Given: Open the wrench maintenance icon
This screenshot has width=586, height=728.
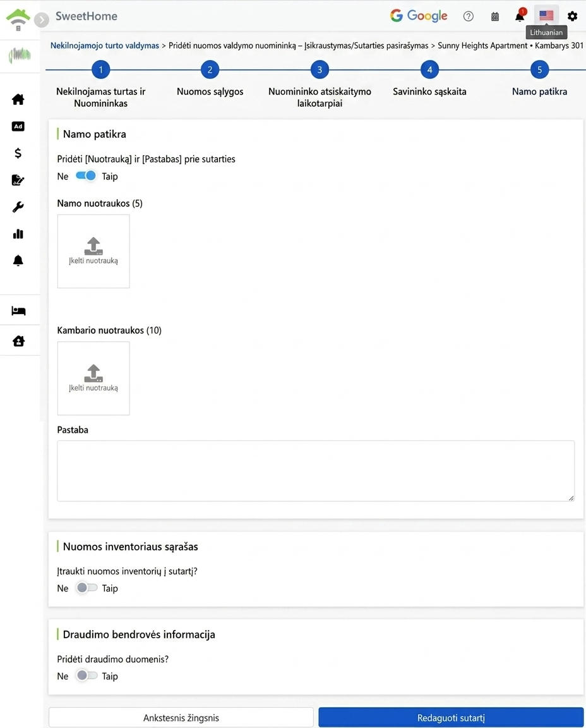Looking at the screenshot, I should (x=18, y=207).
